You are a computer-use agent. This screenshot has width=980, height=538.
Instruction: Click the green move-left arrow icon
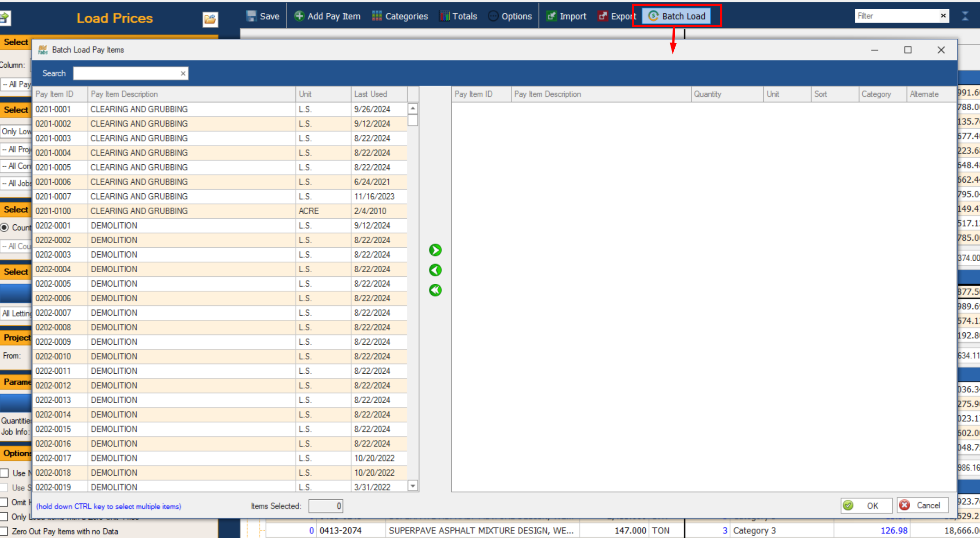[435, 270]
